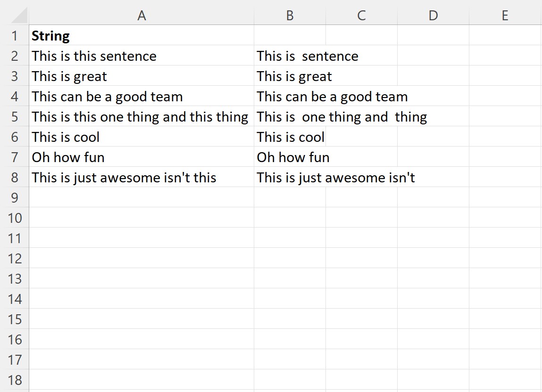Select row number 5

15,116
